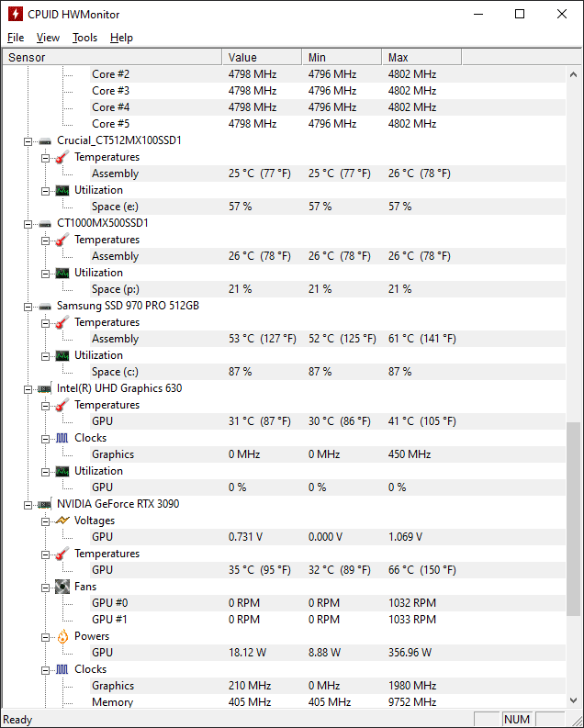Collapse the NVIDIA GeForce RTX 3090 node

click(x=28, y=505)
